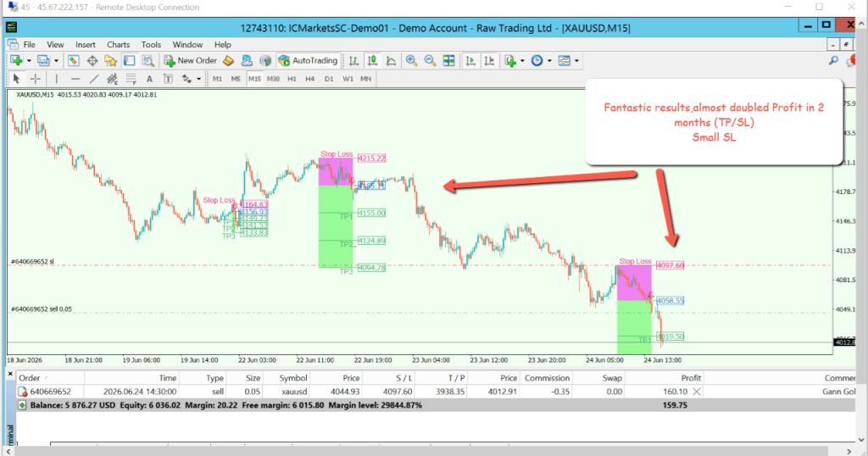The image size is (868, 456).
Task: Click the Templates icon
Action: point(564,61)
